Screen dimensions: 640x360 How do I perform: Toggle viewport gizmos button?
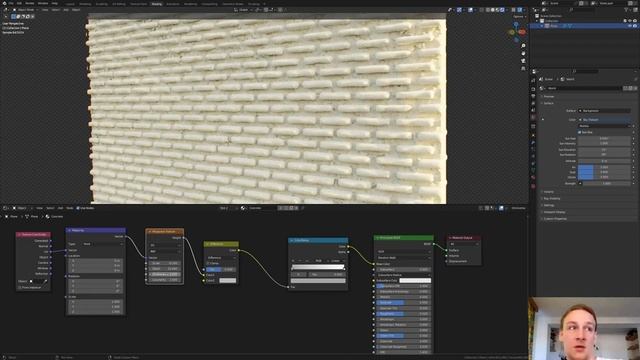click(x=459, y=10)
